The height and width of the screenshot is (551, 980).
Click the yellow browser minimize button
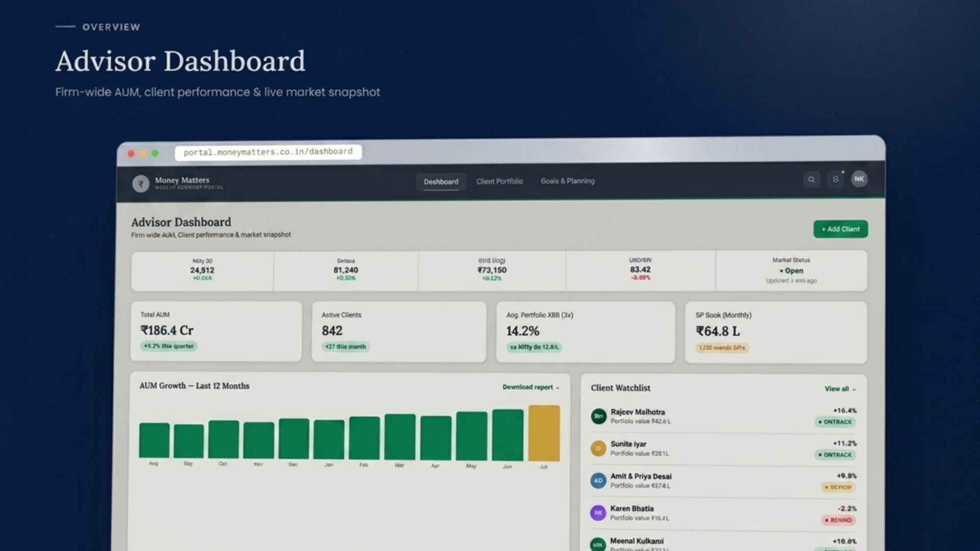pyautogui.click(x=143, y=154)
